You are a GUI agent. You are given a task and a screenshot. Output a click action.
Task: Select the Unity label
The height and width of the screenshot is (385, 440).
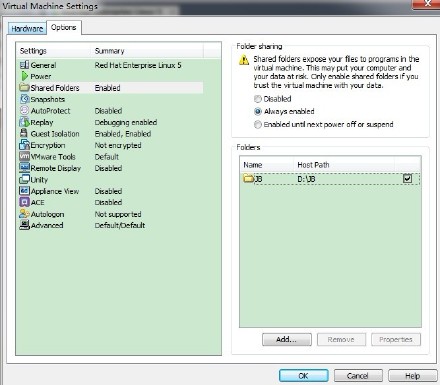click(x=39, y=180)
